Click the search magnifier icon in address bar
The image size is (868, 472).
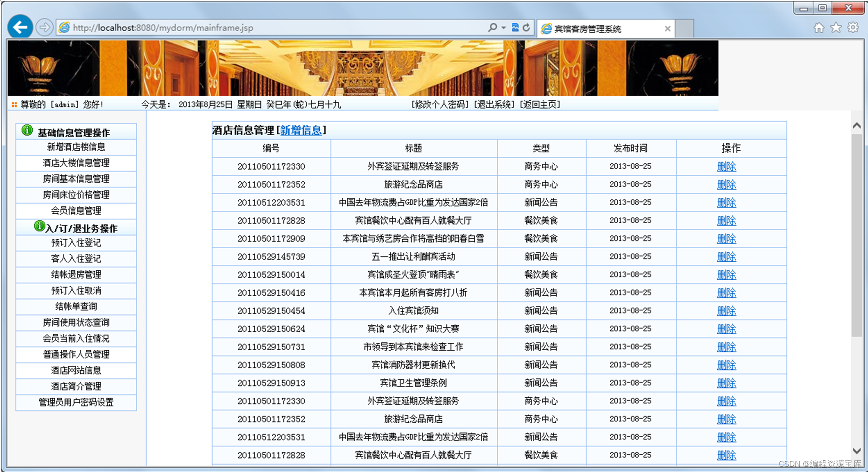click(x=492, y=28)
